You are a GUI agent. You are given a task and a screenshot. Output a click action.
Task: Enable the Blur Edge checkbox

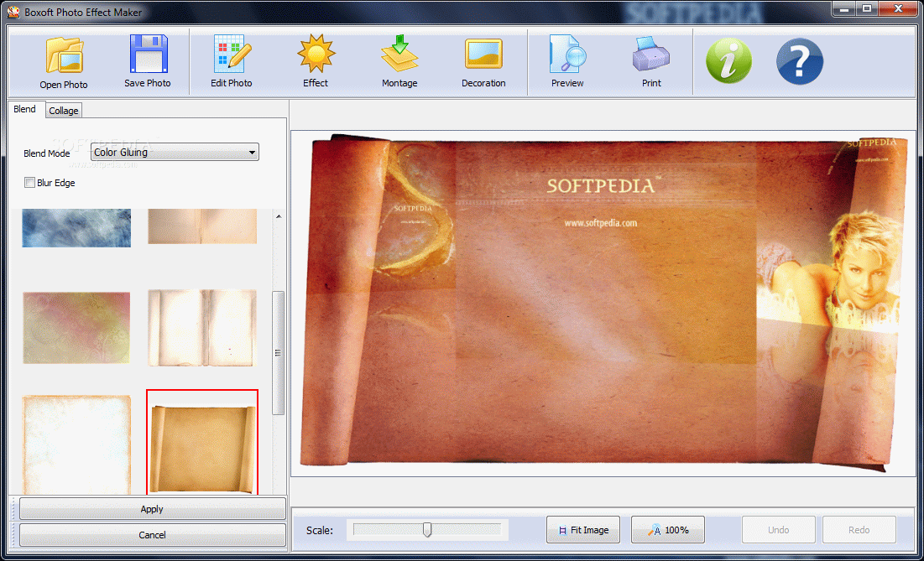pyautogui.click(x=29, y=183)
